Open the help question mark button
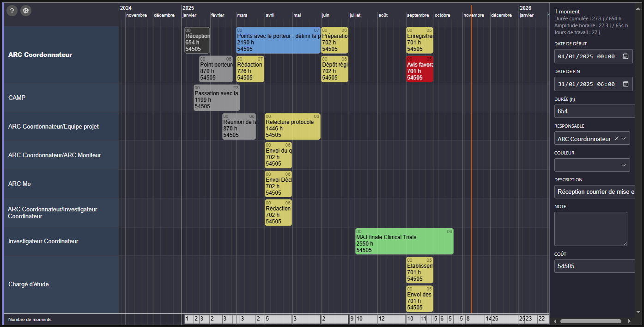 (12, 11)
